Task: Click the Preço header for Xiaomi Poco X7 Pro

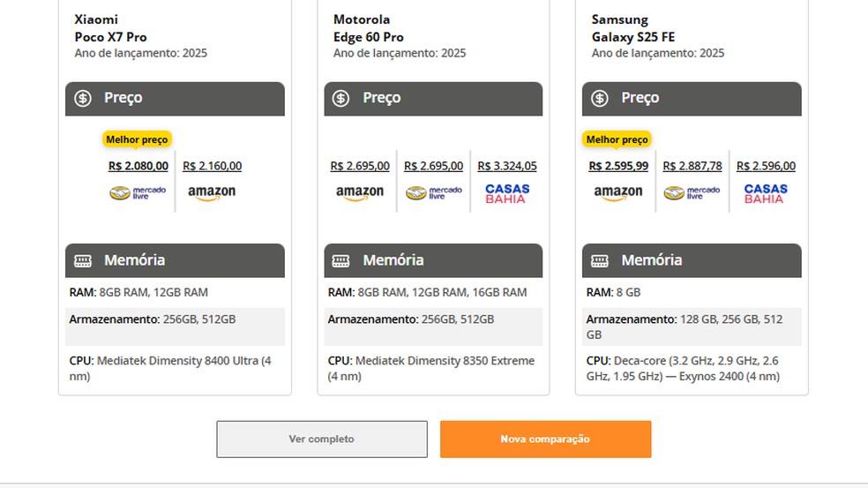Action: pos(175,98)
